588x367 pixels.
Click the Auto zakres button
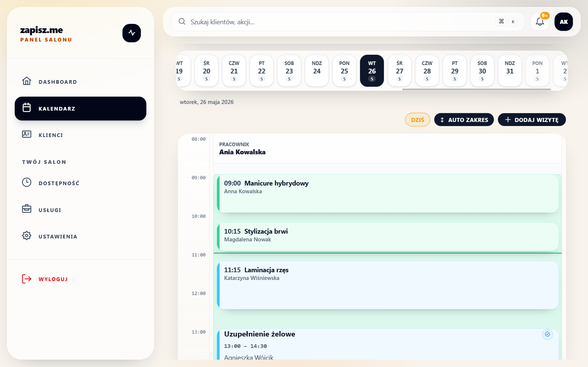point(464,120)
